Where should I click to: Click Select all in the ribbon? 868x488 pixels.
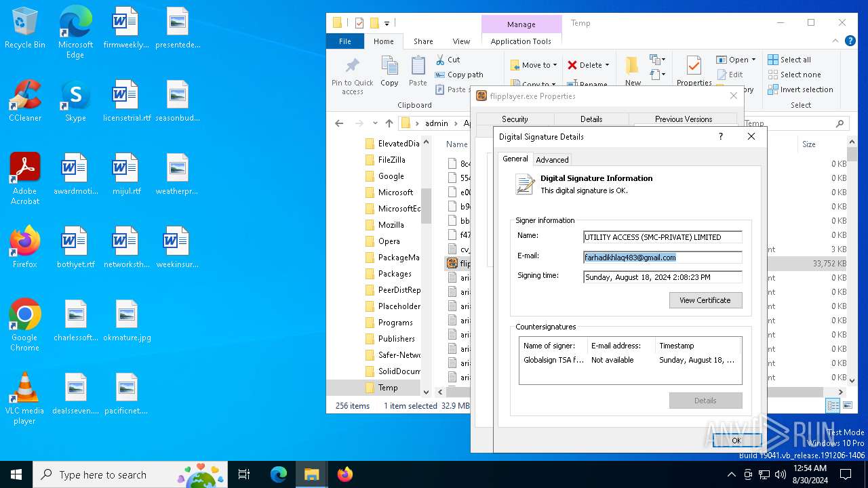(789, 60)
